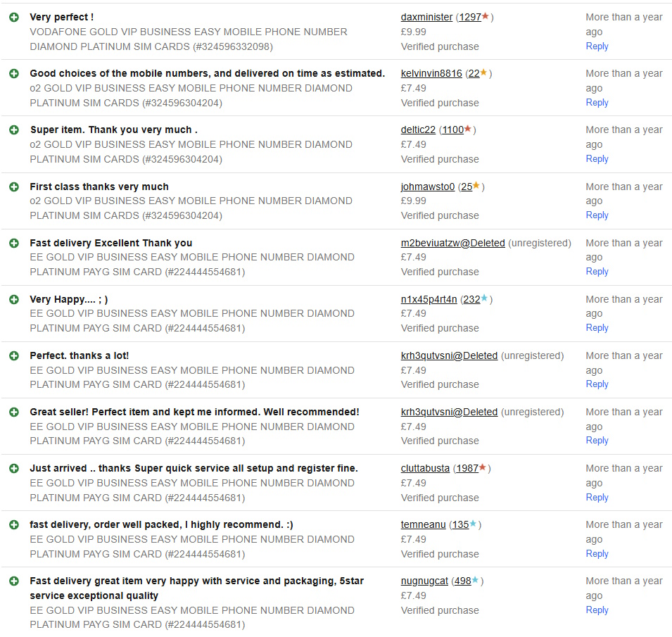Open feedback score 1987 for cluttabusta
This screenshot has width=672, height=637.
point(467,468)
